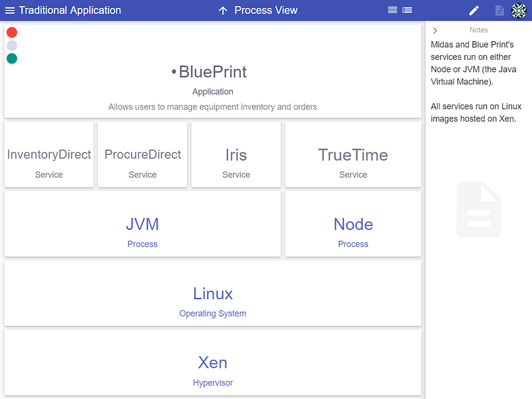Select the red color dot
Viewport: 532px width, 399px height.
click(x=12, y=32)
